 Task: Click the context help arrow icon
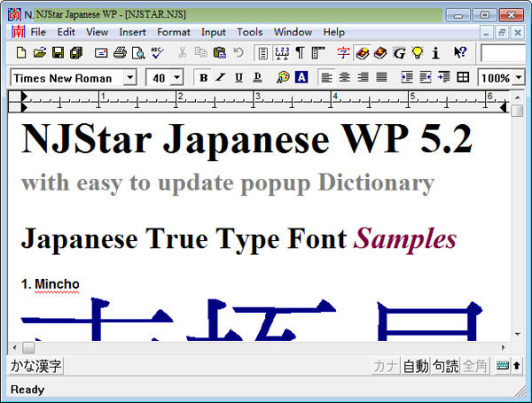click(460, 53)
